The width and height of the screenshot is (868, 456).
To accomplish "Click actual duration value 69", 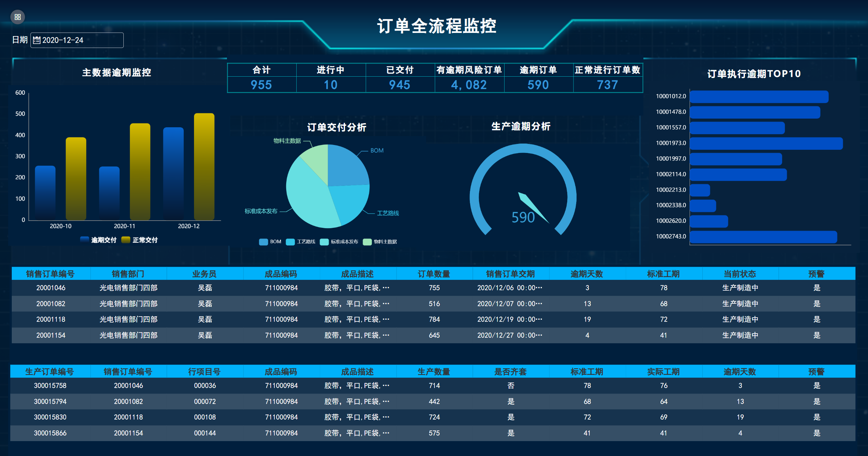I will pos(664,417).
